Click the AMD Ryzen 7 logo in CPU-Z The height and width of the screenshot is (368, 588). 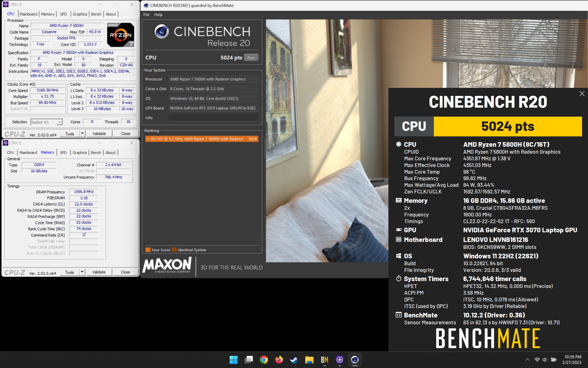(x=121, y=35)
